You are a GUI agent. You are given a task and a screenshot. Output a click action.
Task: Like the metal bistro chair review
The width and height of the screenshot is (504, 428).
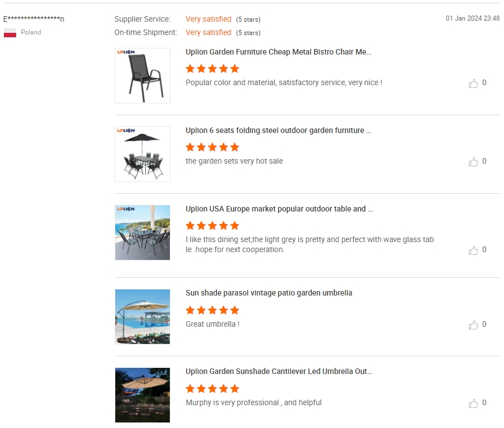(x=473, y=83)
